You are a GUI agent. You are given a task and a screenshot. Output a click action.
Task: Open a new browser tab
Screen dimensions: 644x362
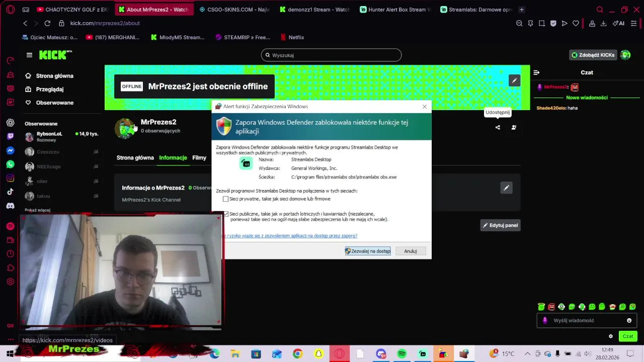[x=522, y=10]
